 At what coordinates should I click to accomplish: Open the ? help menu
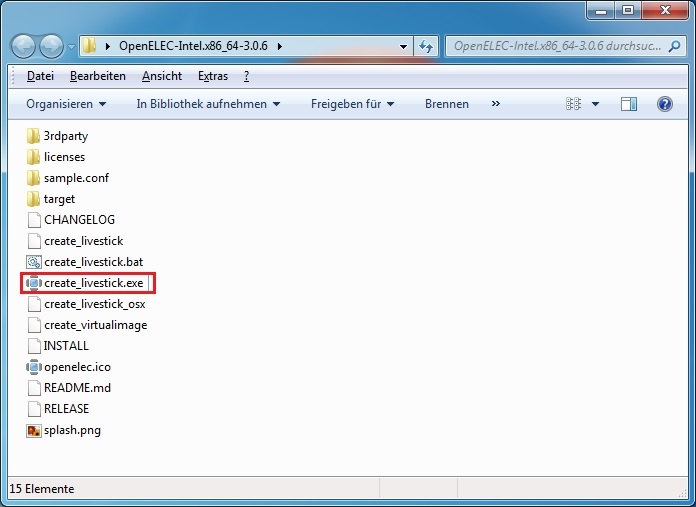click(x=246, y=76)
